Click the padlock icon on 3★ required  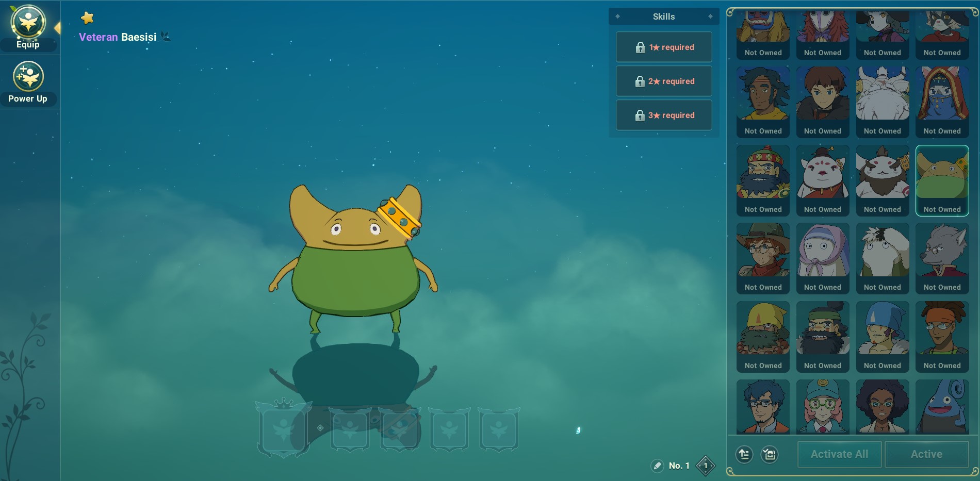click(x=640, y=115)
